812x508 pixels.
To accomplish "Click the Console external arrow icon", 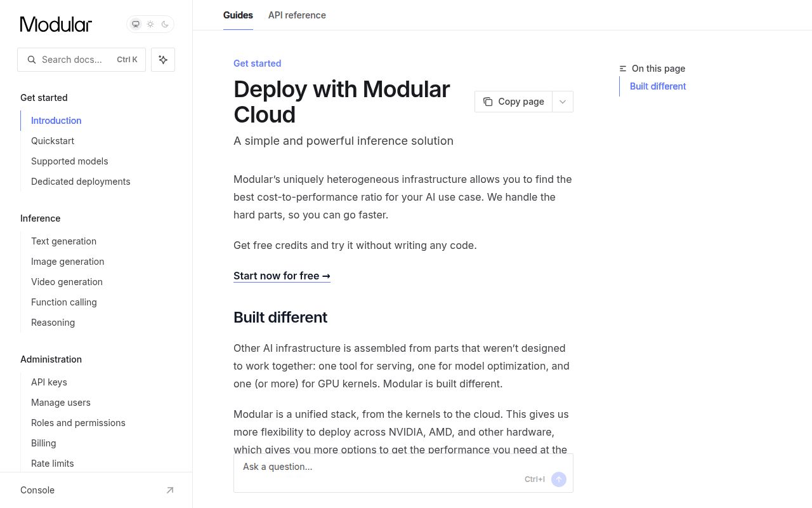I will click(x=170, y=490).
